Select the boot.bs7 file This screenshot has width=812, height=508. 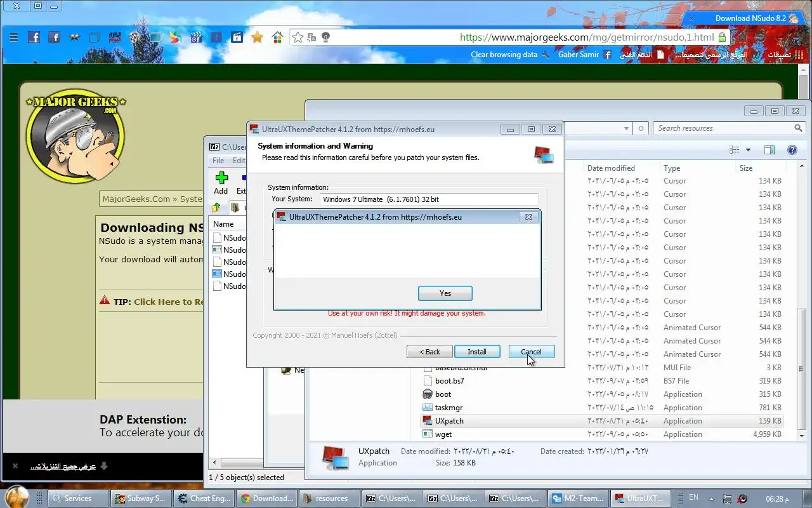[x=449, y=381]
